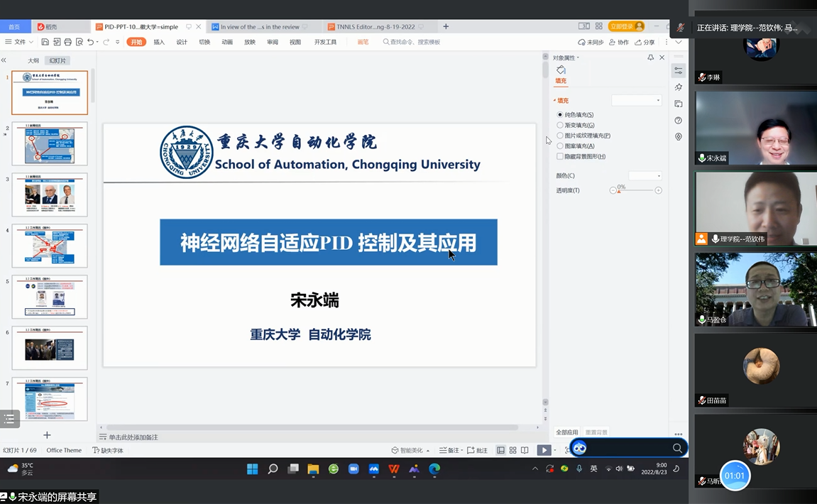Open reading view from status bar
The image size is (817, 504).
(x=525, y=450)
